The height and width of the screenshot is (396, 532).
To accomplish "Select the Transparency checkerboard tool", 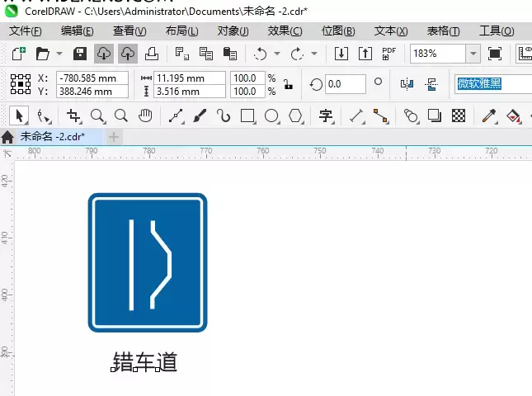I will tap(459, 115).
